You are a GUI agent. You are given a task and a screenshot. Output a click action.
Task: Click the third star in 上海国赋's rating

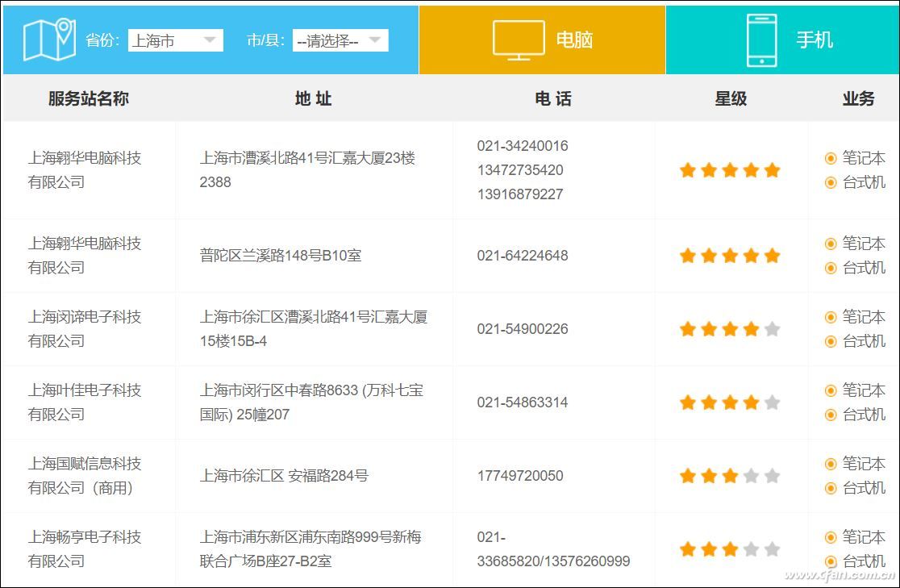[x=731, y=475]
